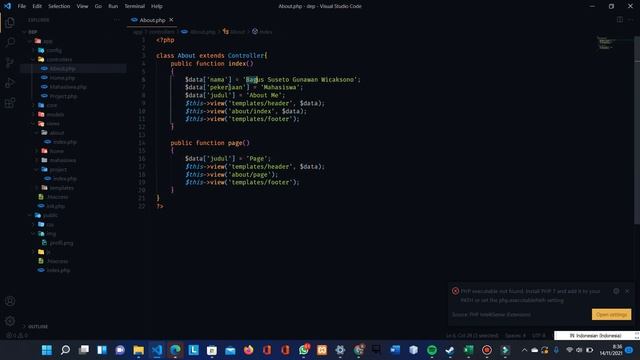This screenshot has height=360, width=640.
Task: Open the Run menu
Action: point(113,6)
